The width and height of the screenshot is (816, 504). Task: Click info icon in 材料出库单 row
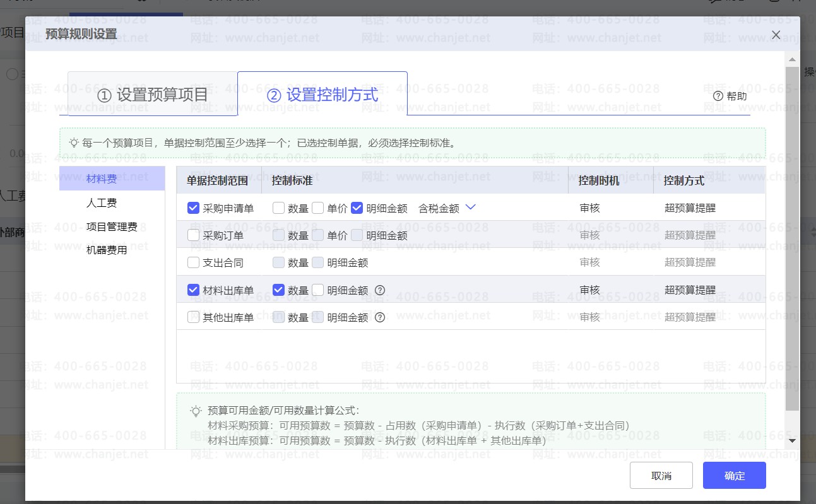[380, 290]
